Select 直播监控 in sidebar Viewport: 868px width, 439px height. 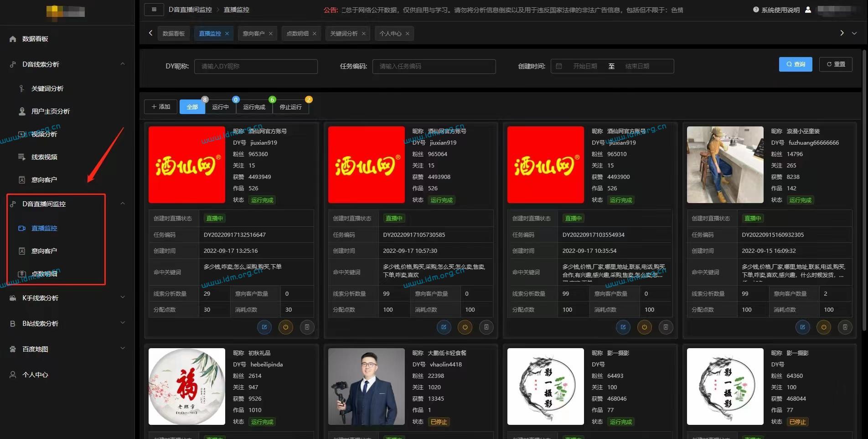point(44,228)
